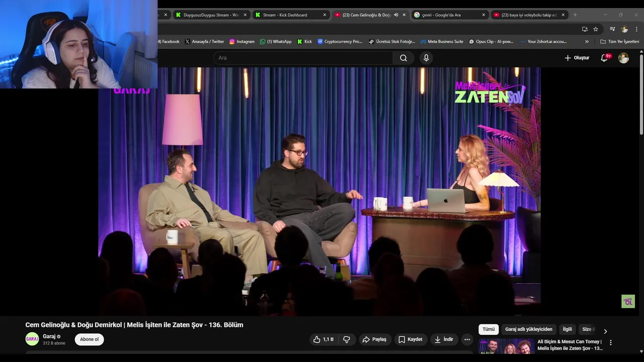Open the Tüm Yer İşaretleri folder
644x362 pixels.
point(619,42)
